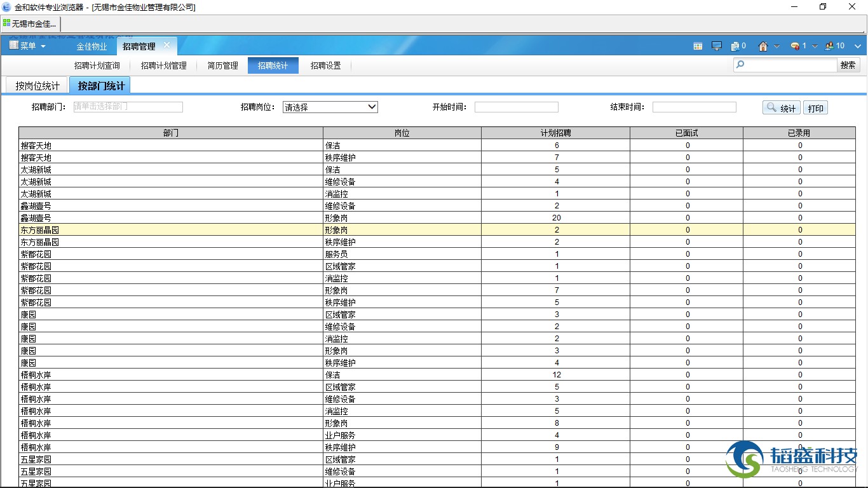Click the 部门 column header
Screen dimensions: 868x488
(x=171, y=133)
